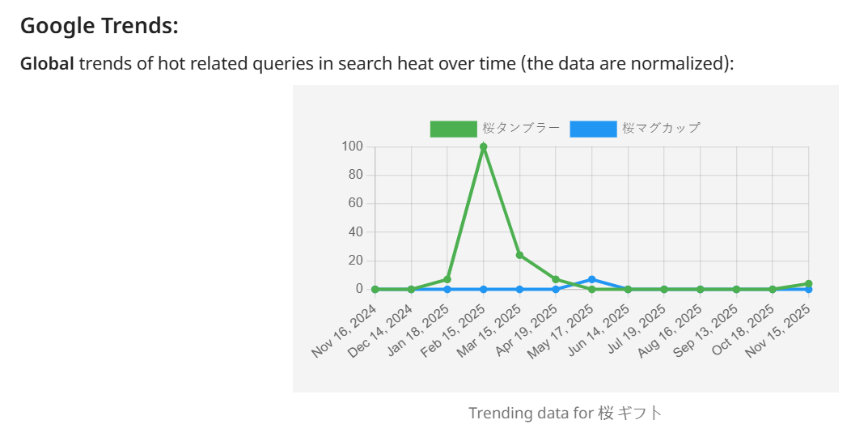Image resolution: width=868 pixels, height=437 pixels.
Task: Click the green point at Nov 15, 2025
Action: tap(808, 283)
